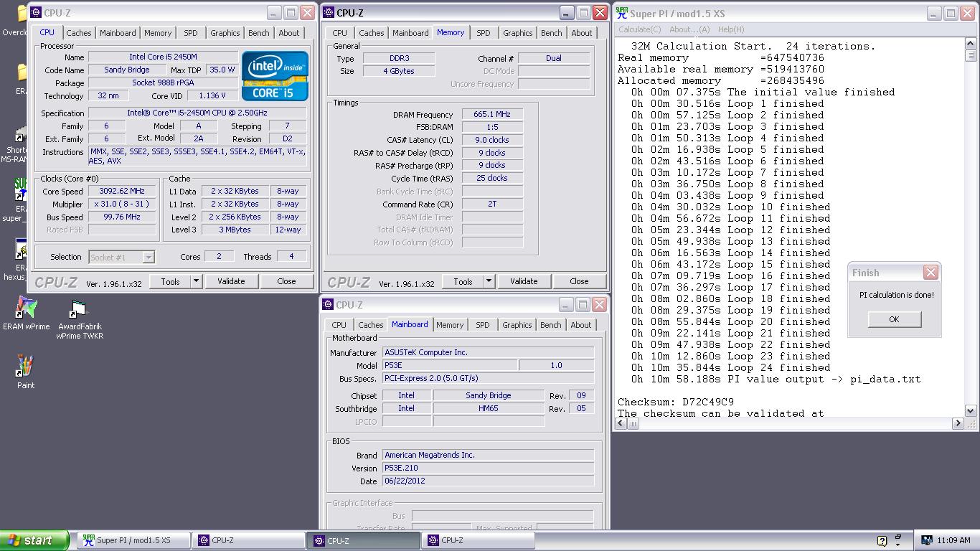Select CPU tab in CPU-Z Memory window
Image resolution: width=980 pixels, height=551 pixels.
coord(340,33)
